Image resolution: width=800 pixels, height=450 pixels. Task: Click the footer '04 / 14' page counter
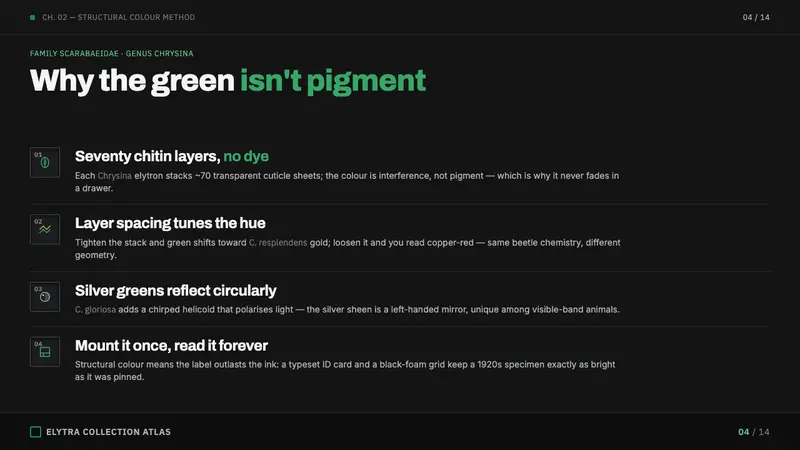[754, 432]
